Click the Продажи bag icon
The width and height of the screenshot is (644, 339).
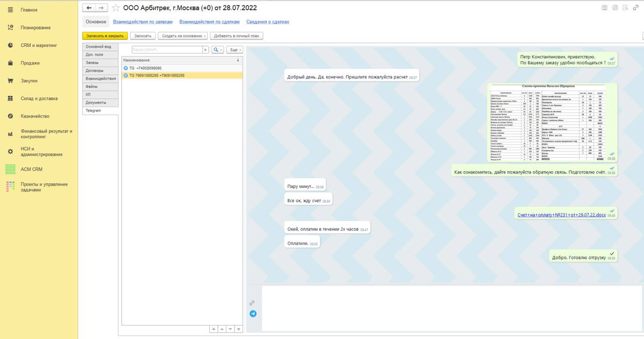[x=10, y=63]
